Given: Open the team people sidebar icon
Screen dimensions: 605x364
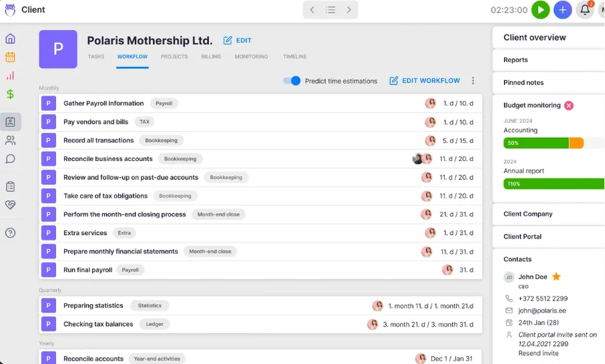Looking at the screenshot, I should [x=11, y=140].
